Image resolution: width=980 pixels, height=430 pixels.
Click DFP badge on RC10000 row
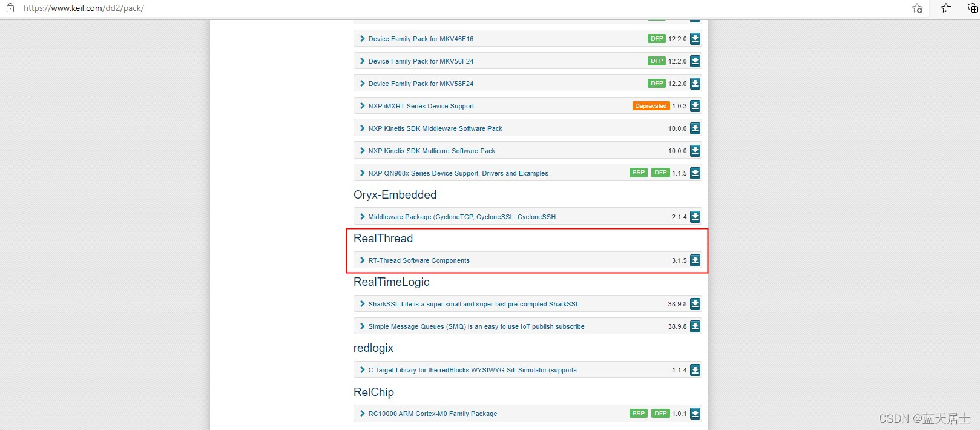[x=660, y=414]
